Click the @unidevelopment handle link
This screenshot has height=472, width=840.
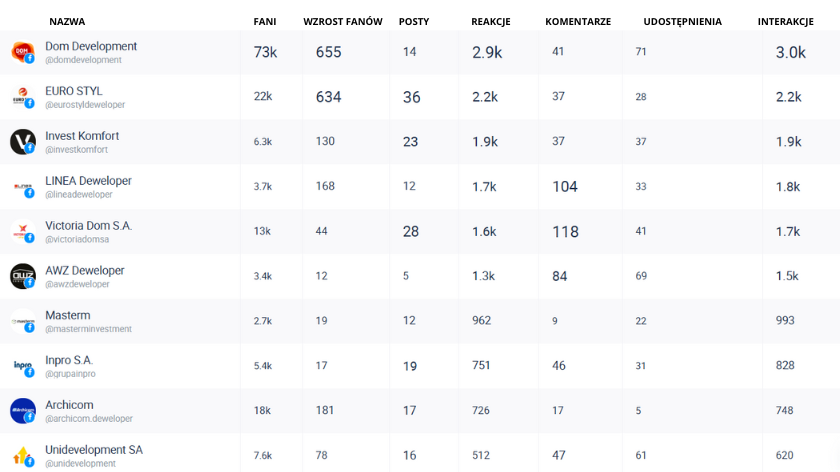tap(80, 463)
